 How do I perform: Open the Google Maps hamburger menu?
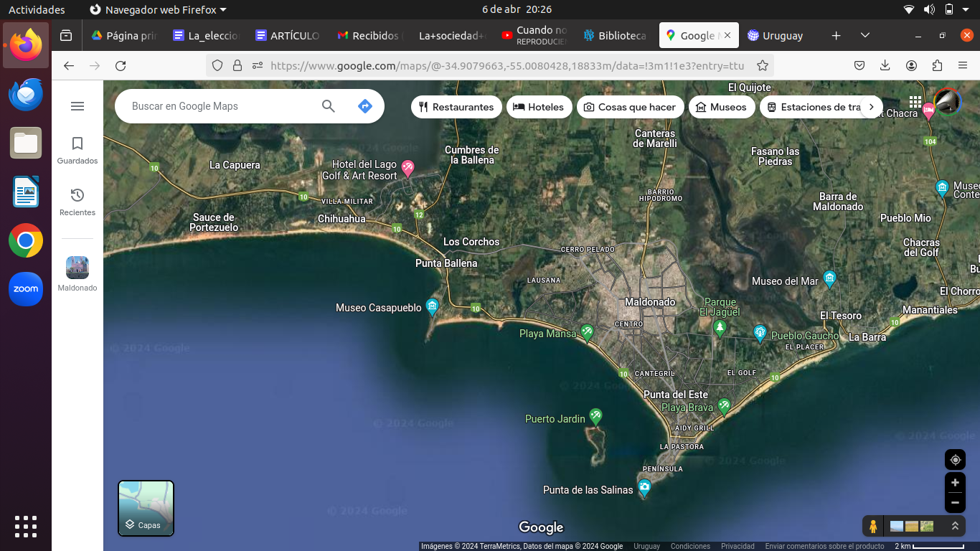(77, 106)
